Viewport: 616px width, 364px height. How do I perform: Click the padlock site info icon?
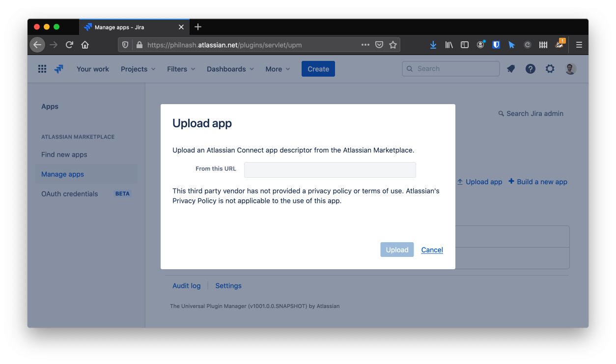[x=139, y=45]
